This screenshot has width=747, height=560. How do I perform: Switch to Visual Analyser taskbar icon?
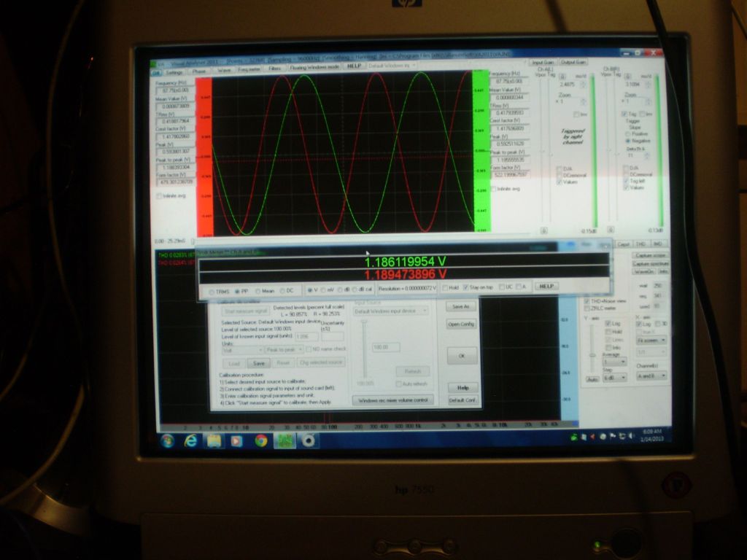285,441
